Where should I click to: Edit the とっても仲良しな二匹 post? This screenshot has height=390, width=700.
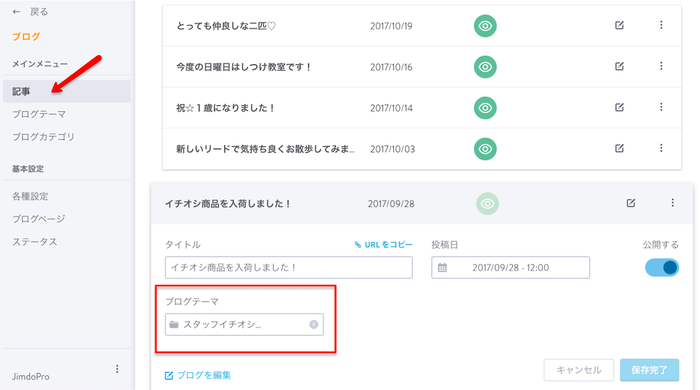(x=619, y=25)
